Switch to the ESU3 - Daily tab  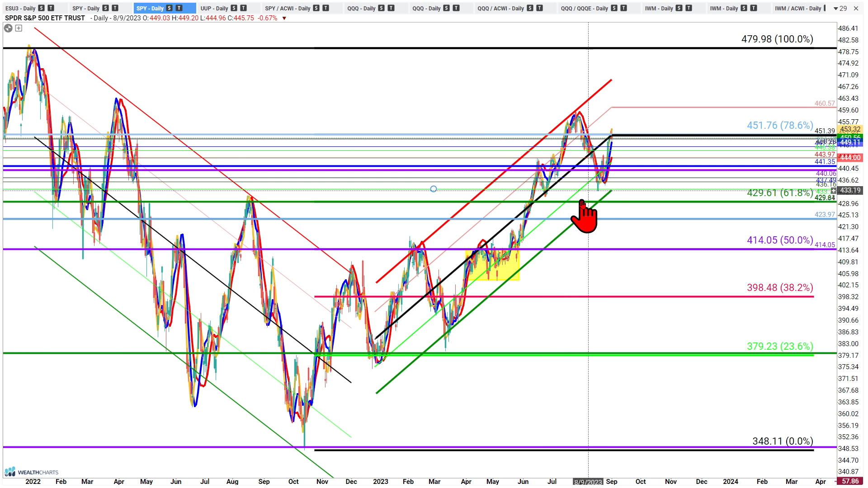point(20,8)
